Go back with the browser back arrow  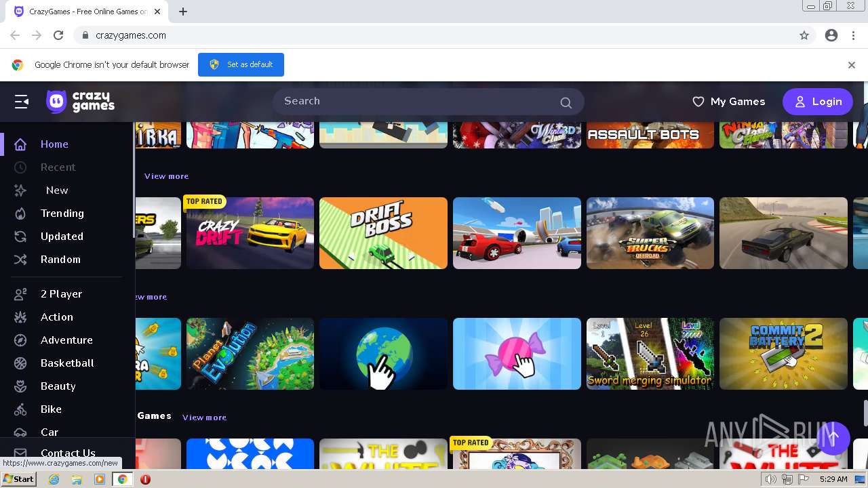point(15,35)
